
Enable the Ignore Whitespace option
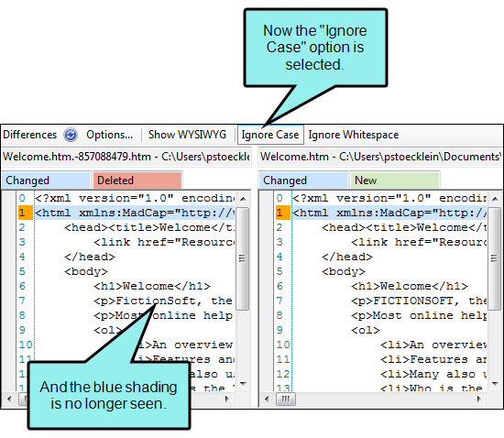pyautogui.click(x=353, y=135)
